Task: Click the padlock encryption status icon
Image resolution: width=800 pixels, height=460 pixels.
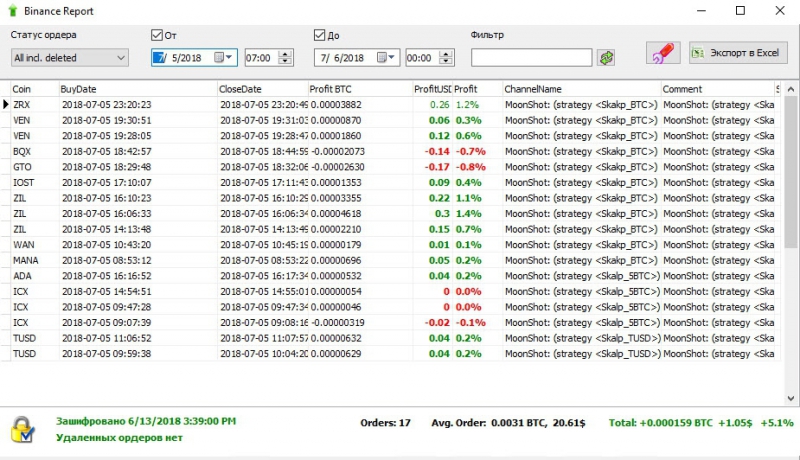Action: pos(23,429)
